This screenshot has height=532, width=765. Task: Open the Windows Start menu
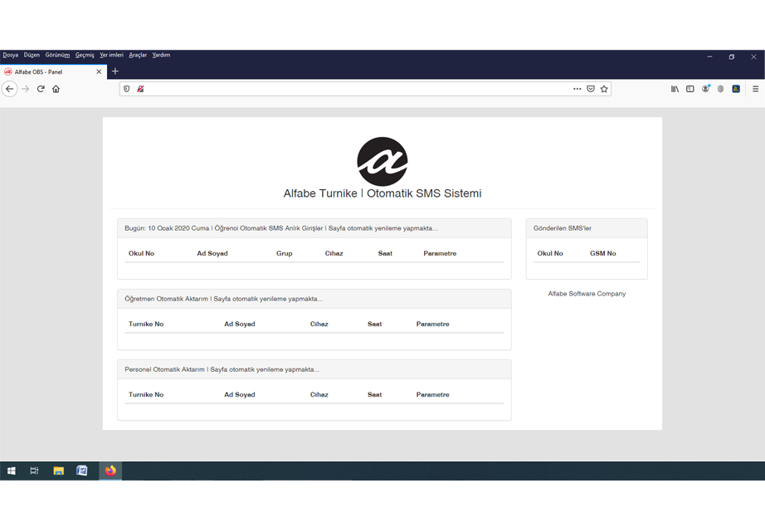point(12,471)
